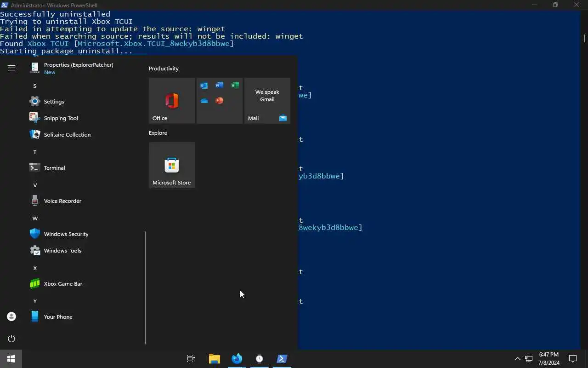Switch to the Thunderbird taskbar app

[x=237, y=359]
